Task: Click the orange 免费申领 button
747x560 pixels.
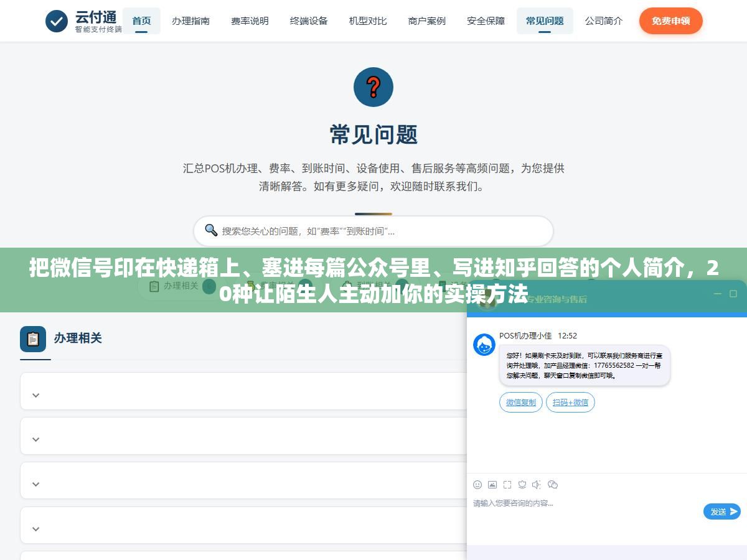Action: (670, 21)
